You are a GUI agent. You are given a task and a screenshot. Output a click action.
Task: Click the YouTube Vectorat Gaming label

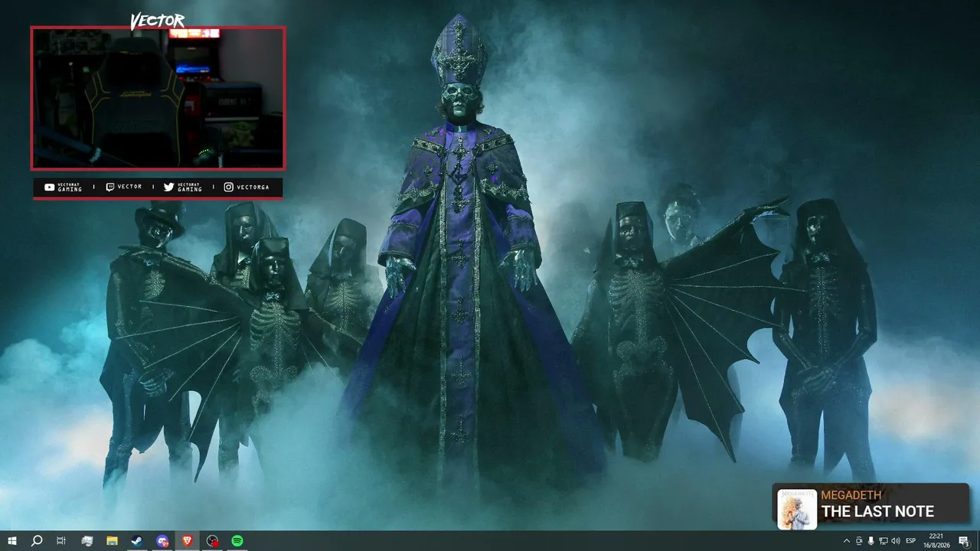63,187
